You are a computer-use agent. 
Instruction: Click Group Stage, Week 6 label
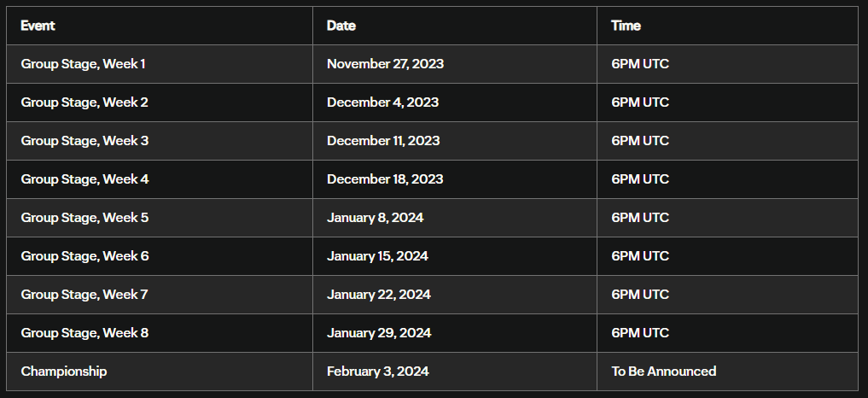point(84,255)
